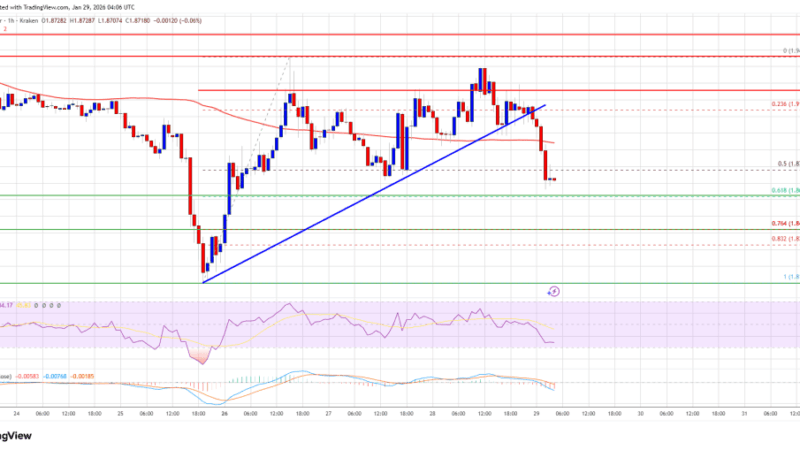Click the Fibonacci 0 level label
The height and width of the screenshot is (450, 800).
point(788,50)
